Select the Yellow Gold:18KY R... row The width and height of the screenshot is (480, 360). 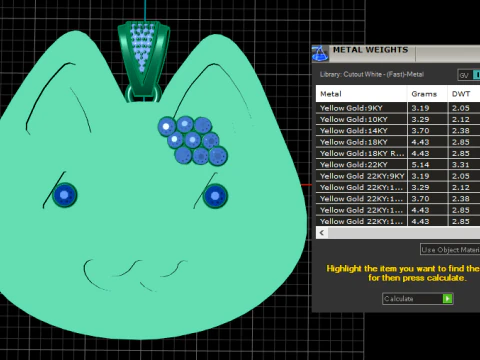(398, 153)
